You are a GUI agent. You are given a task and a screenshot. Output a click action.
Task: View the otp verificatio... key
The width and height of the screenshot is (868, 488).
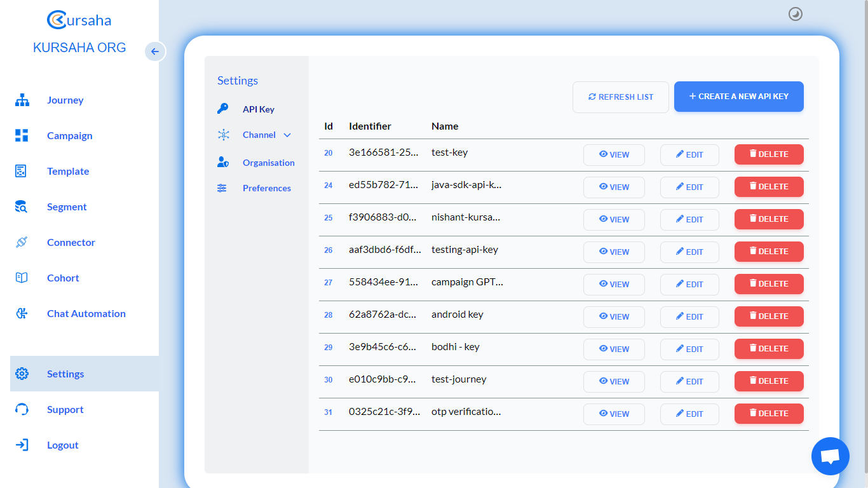tap(614, 414)
